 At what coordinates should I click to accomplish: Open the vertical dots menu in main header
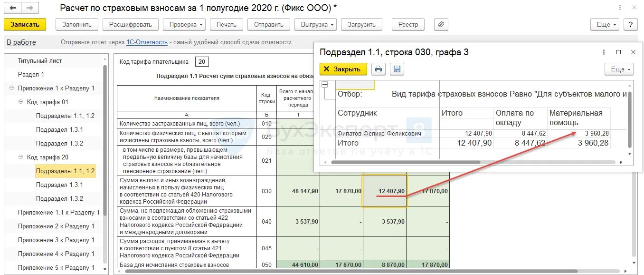(x=620, y=8)
